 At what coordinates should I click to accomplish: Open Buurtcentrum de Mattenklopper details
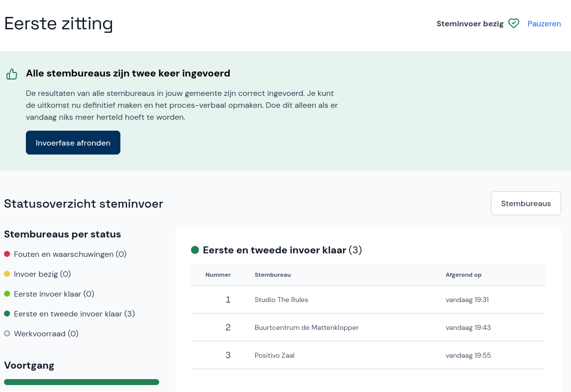306,327
